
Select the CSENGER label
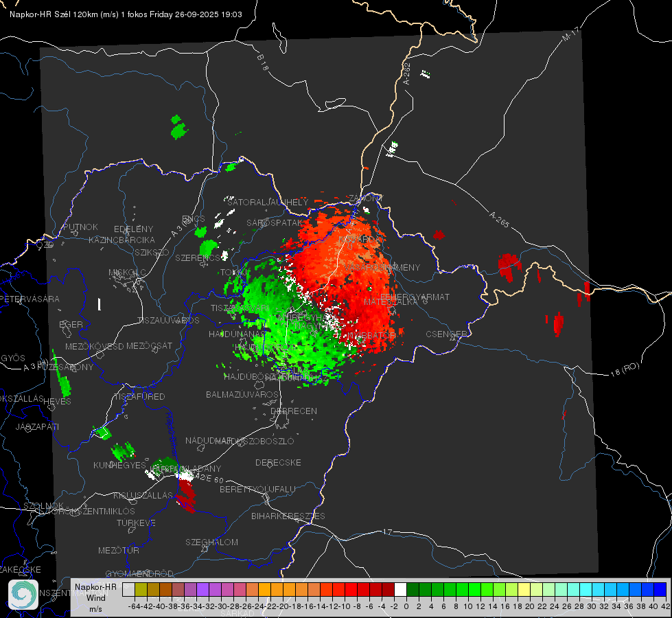(x=446, y=334)
